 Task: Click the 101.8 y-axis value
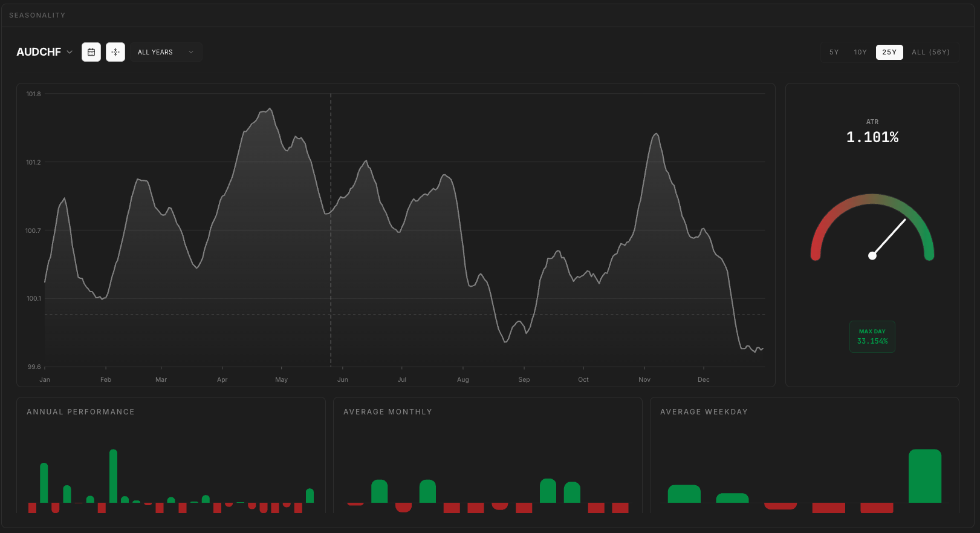point(34,94)
